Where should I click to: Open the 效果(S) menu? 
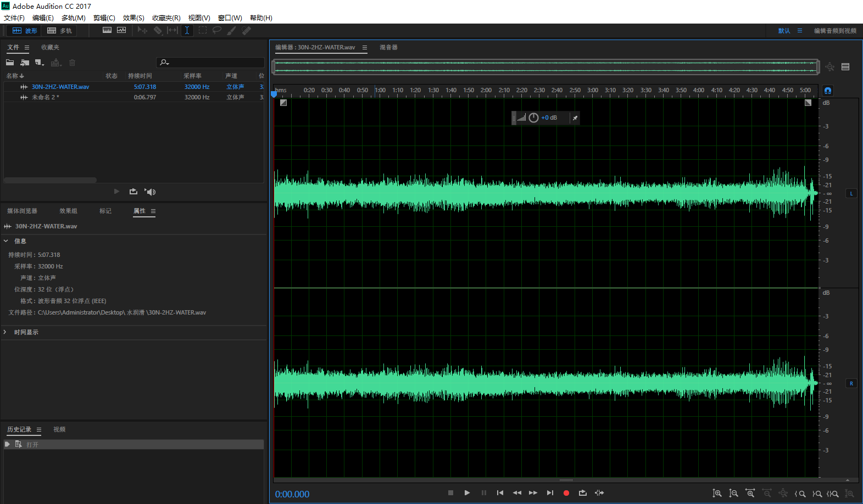tap(133, 18)
